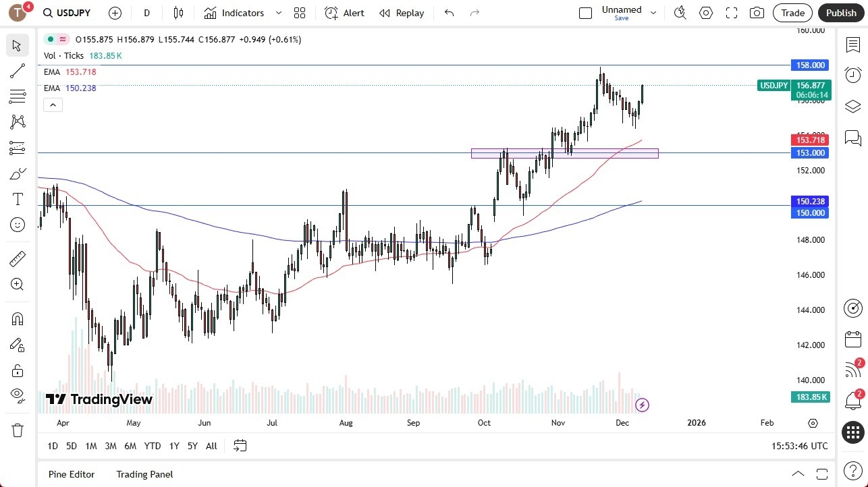Click the Trade button
Screen dimensions: 868x487
pos(792,13)
